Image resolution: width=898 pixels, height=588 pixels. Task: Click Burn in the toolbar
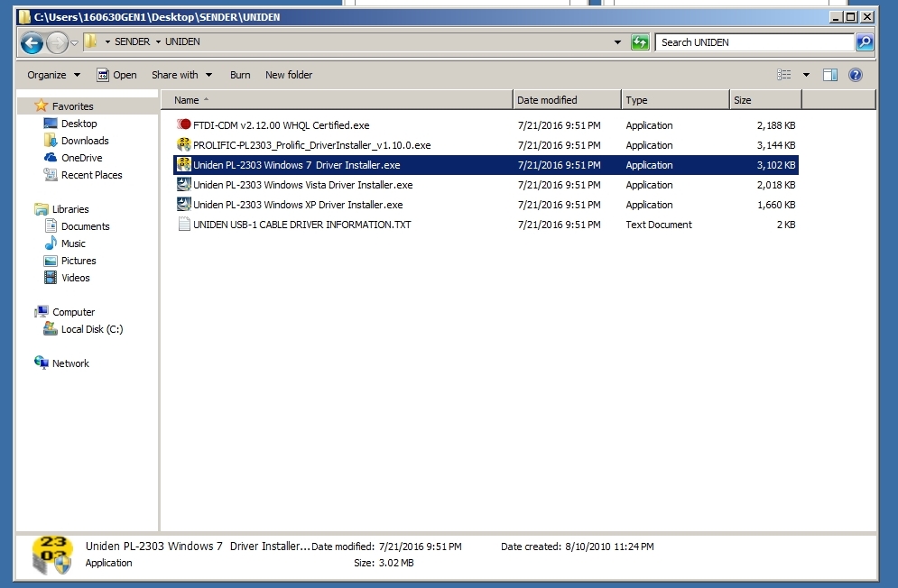pyautogui.click(x=240, y=75)
